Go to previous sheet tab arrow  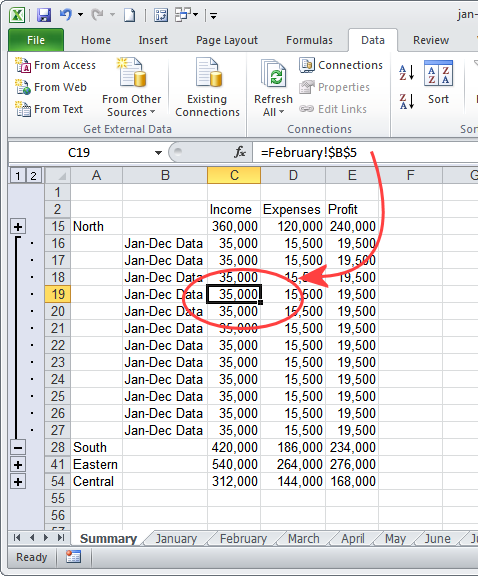tap(32, 538)
